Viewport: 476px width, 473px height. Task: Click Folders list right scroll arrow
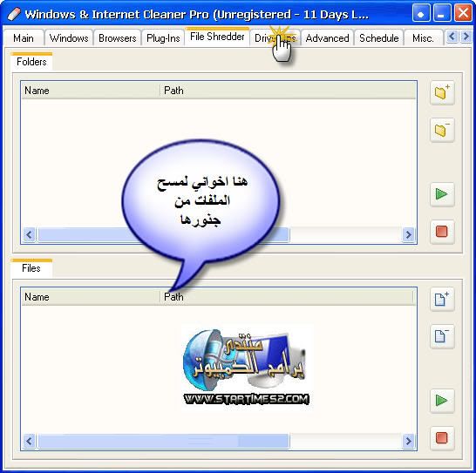click(x=409, y=235)
